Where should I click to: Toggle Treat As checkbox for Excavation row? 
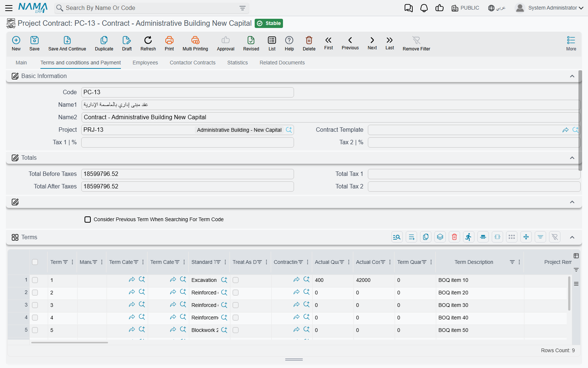coord(236,280)
